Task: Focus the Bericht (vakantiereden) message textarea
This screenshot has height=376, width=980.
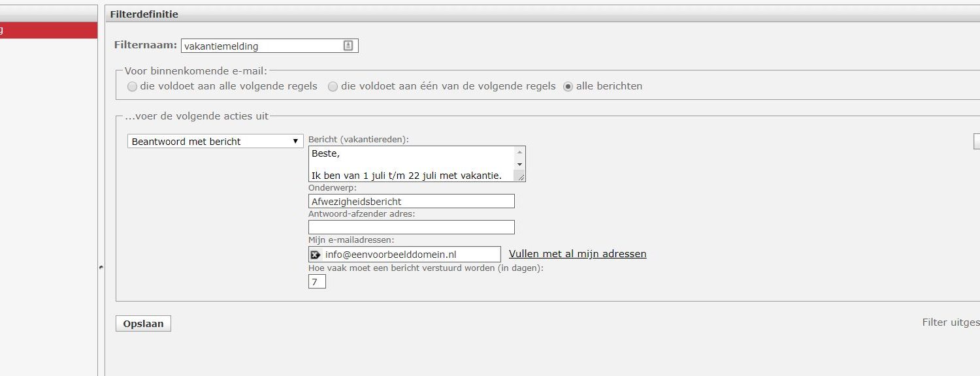Action: point(412,163)
